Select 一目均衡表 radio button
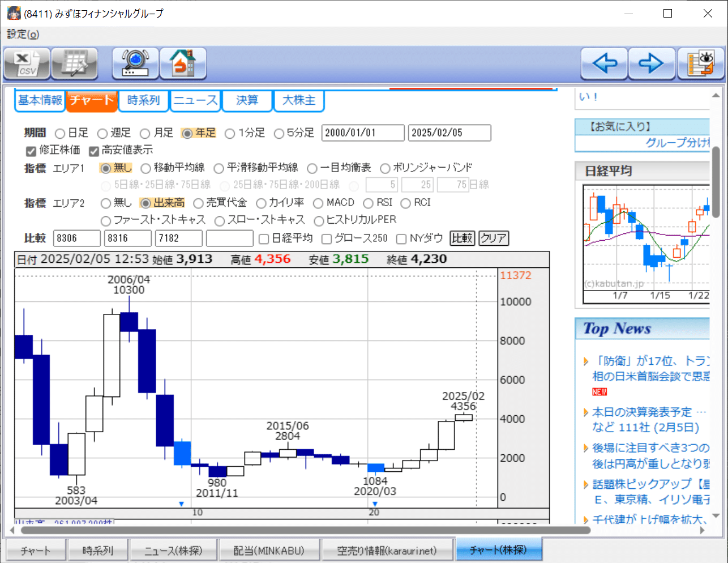This screenshot has width=728, height=563. click(312, 168)
